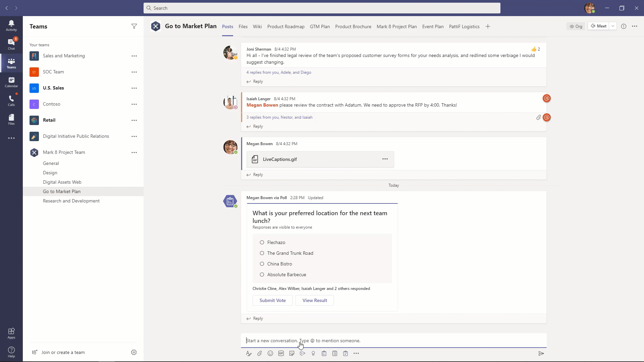Open SOC Team more options
This screenshot has height=362, width=644.
[x=134, y=72]
